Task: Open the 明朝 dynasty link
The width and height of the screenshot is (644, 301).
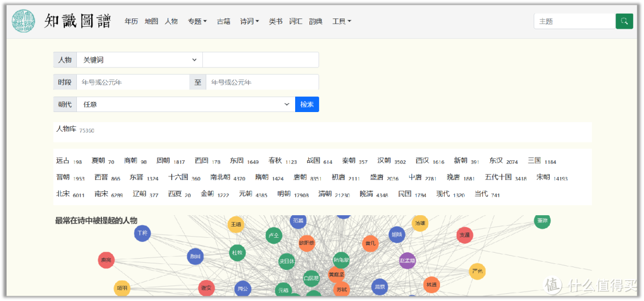Action: pos(284,194)
